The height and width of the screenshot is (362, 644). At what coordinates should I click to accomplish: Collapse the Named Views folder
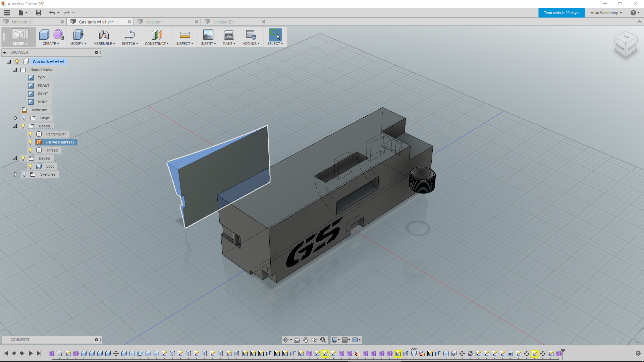pyautogui.click(x=15, y=70)
